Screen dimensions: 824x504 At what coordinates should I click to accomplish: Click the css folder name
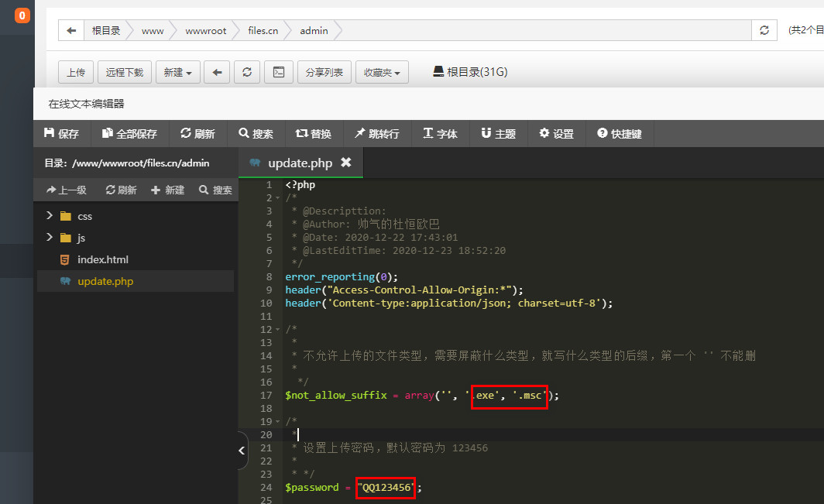pyautogui.click(x=84, y=216)
